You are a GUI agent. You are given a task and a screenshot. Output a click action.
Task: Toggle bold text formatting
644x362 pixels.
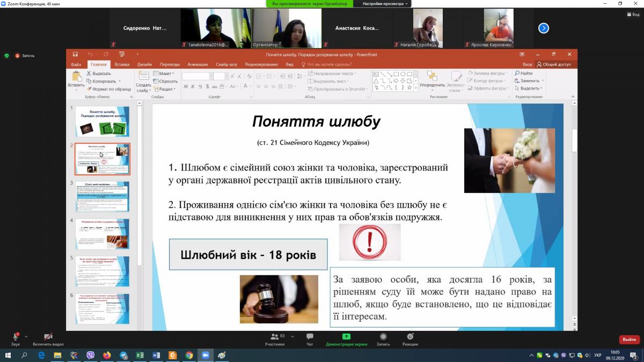pos(186,87)
